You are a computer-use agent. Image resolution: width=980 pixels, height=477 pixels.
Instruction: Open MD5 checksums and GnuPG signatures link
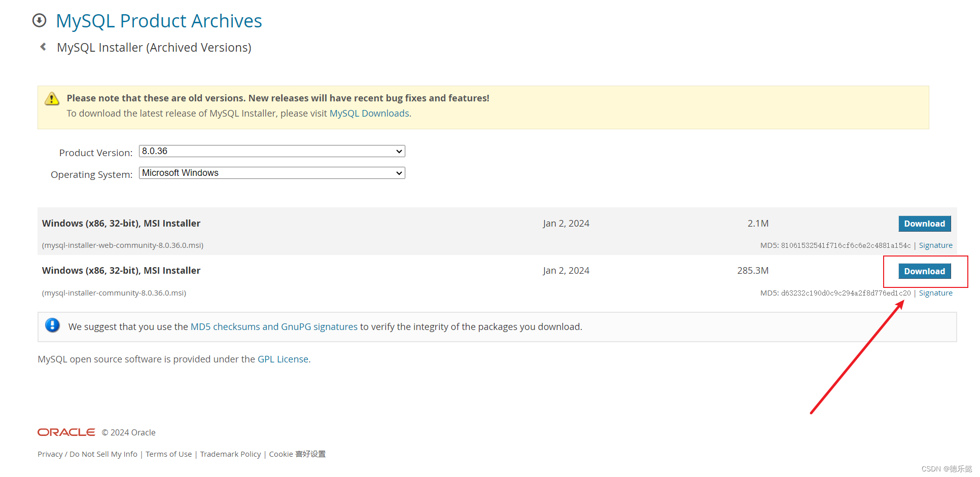click(274, 327)
